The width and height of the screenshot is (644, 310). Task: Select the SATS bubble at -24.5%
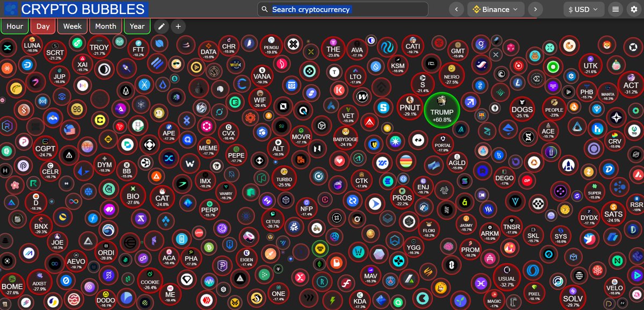613,213
